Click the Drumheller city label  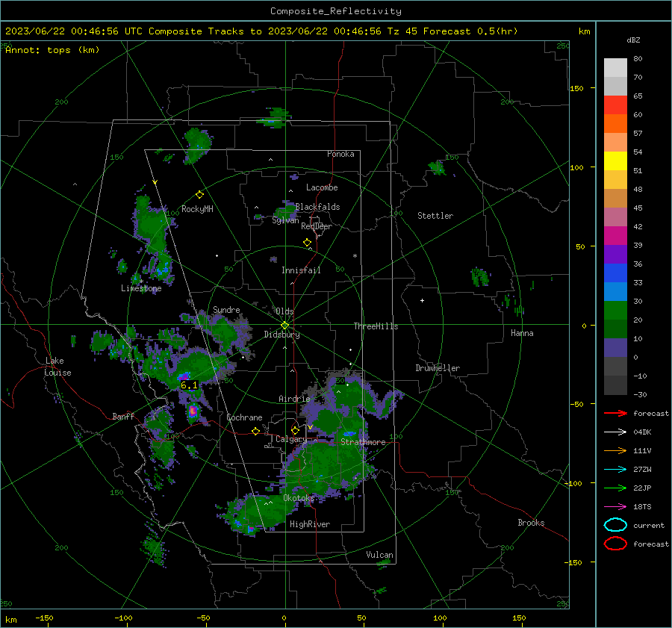pyautogui.click(x=438, y=368)
